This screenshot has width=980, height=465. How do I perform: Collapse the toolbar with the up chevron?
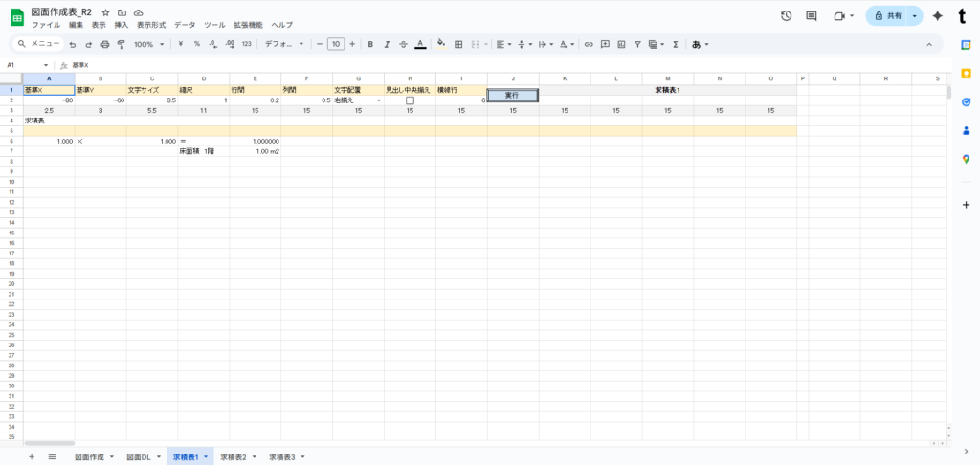pyautogui.click(x=929, y=44)
